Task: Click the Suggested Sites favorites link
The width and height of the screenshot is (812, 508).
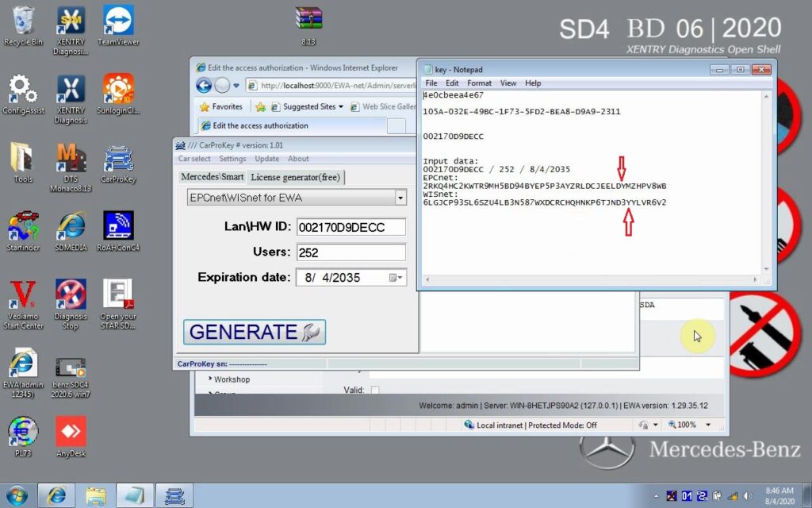Action: point(307,106)
